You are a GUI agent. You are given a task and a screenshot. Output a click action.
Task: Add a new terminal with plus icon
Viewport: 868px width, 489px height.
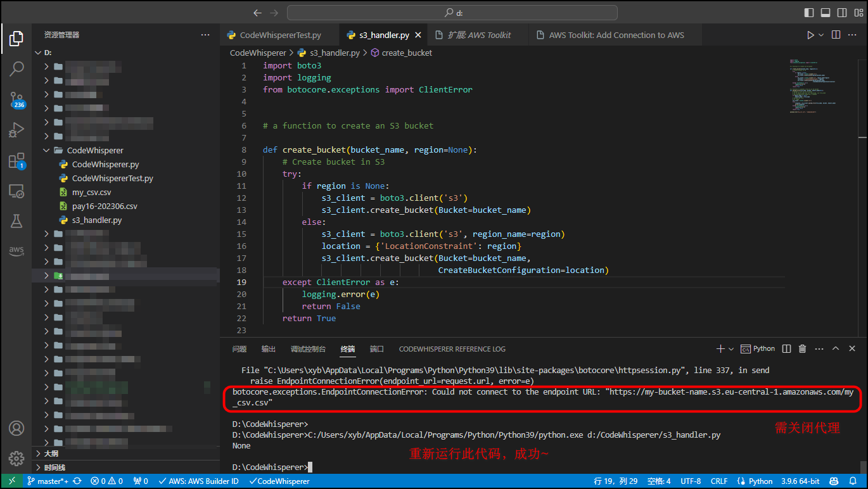tap(720, 348)
